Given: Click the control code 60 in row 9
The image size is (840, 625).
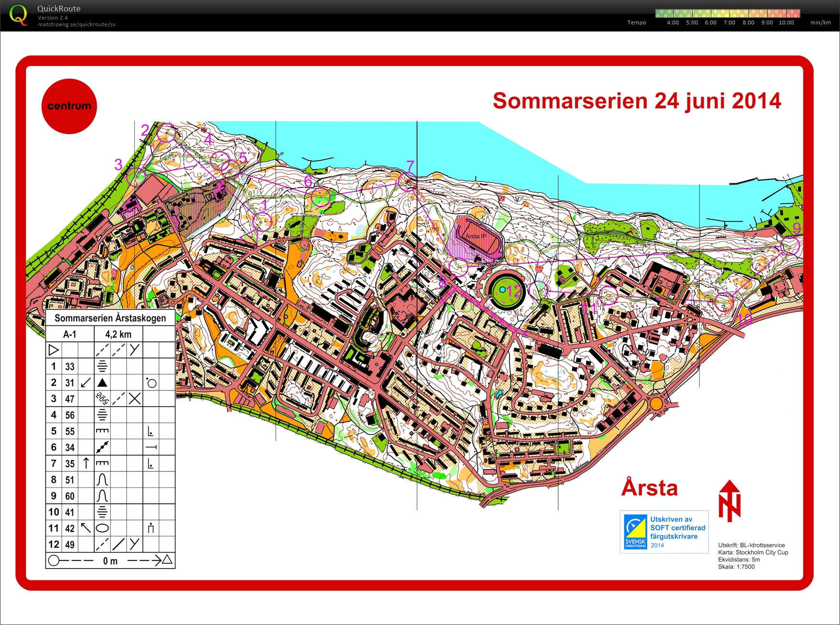Looking at the screenshot, I should pos(70,496).
